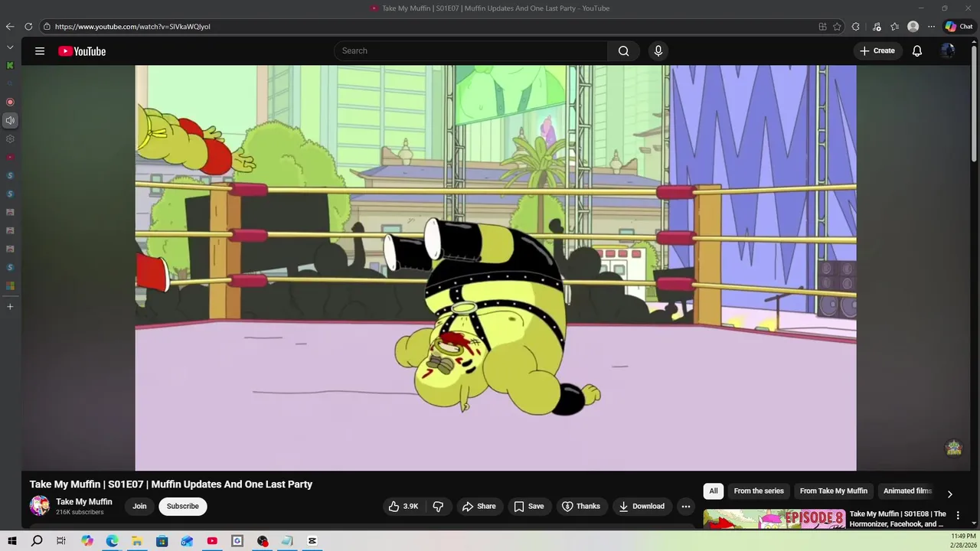The image size is (980, 551).
Task: Open Microsoft Store from taskbar
Action: (162, 541)
